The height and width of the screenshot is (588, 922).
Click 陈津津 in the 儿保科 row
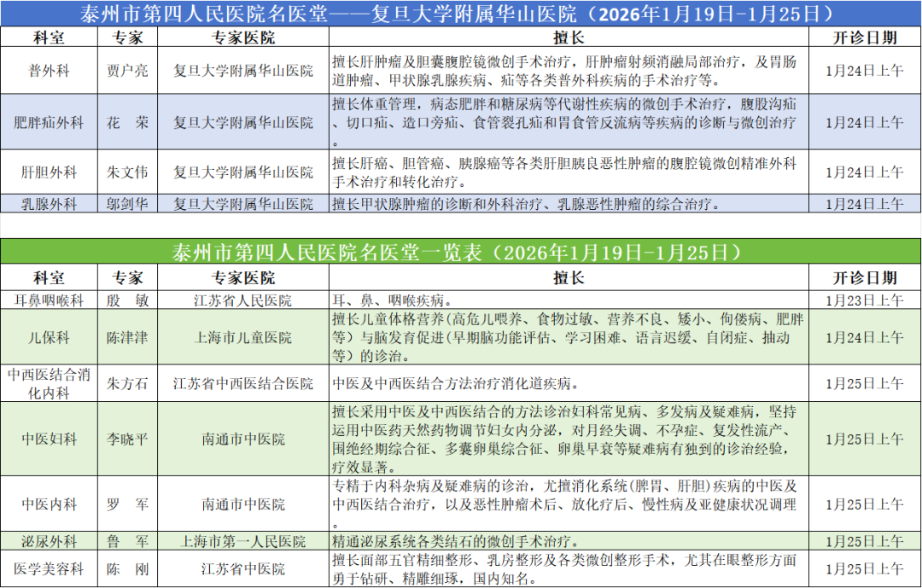(x=128, y=337)
